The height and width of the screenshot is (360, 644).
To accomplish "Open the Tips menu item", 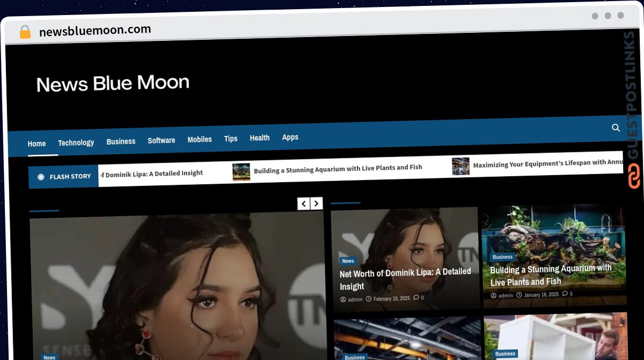I will click(231, 139).
